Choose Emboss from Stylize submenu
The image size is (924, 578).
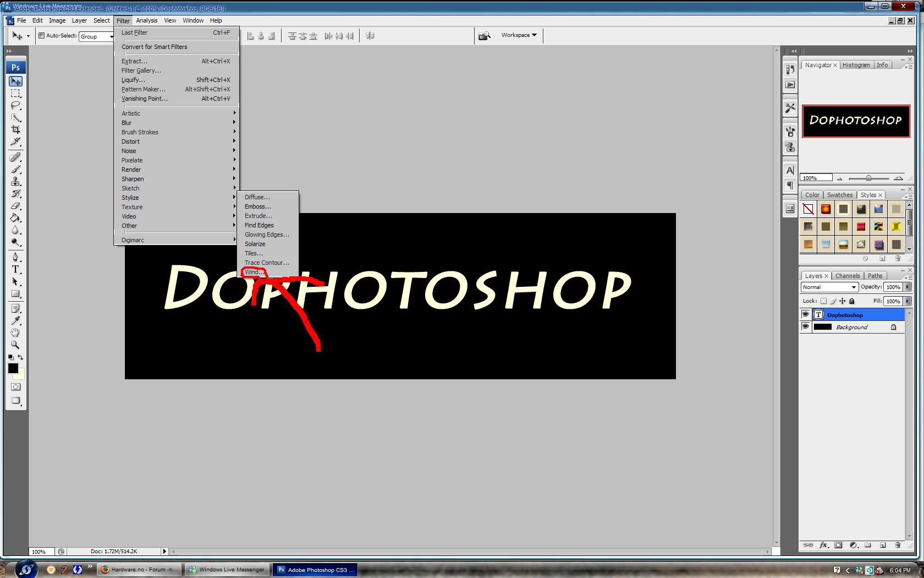coord(268,206)
